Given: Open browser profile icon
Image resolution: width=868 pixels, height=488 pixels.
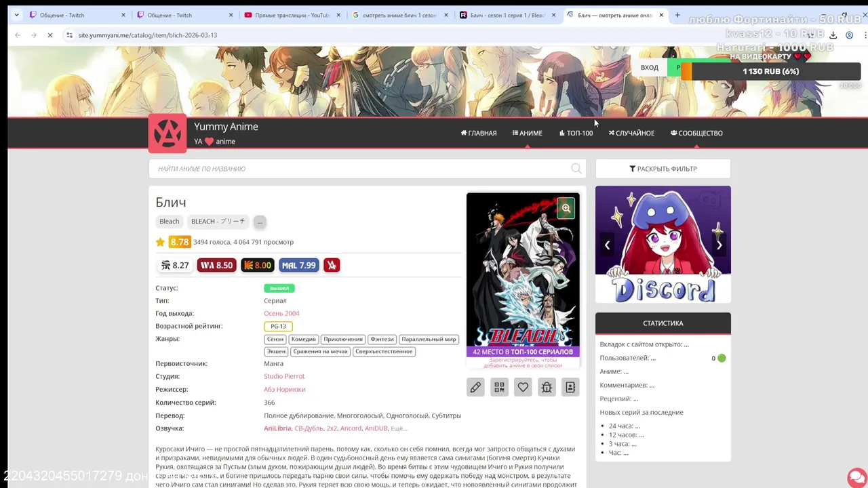Looking at the screenshot, I should (x=849, y=35).
